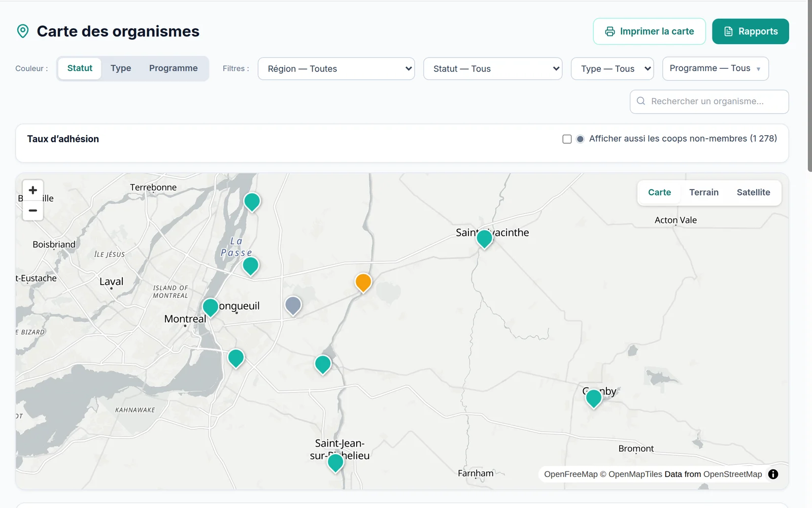The image size is (812, 508).
Task: Enable showing non-member coops checkbox
Action: 567,139
